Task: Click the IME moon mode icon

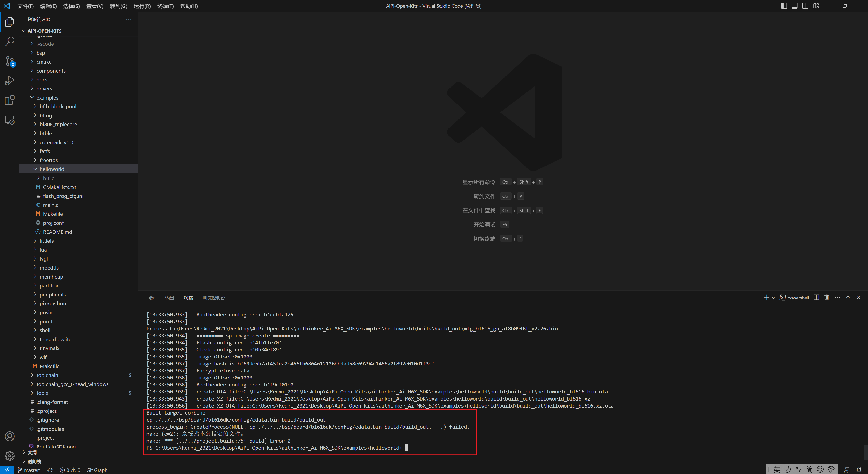Action: [x=788, y=469]
